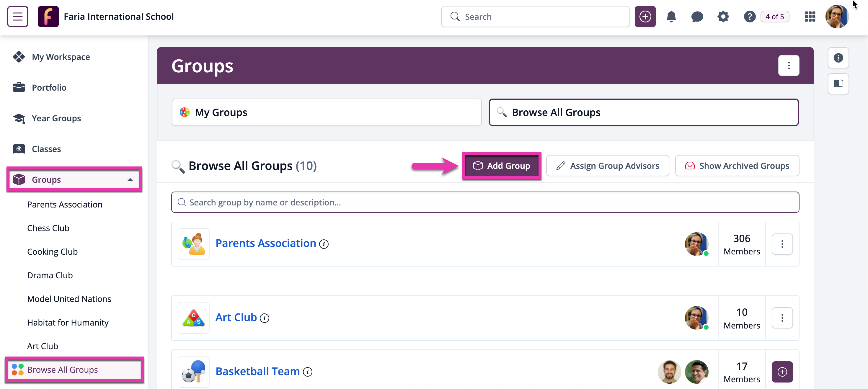
Task: Click the Faria school logo
Action: [x=48, y=17]
